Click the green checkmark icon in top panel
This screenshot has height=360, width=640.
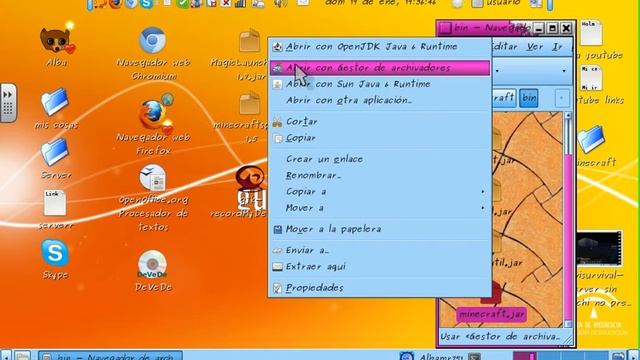(x=182, y=4)
